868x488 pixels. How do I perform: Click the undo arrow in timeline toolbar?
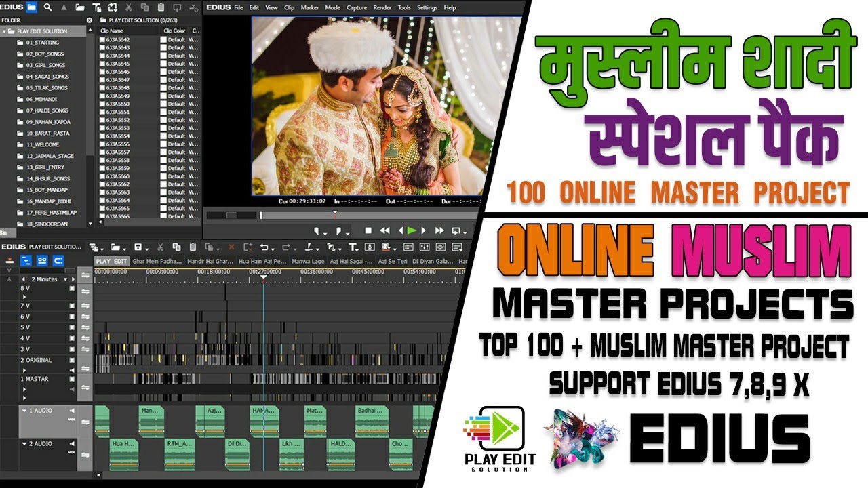point(264,247)
